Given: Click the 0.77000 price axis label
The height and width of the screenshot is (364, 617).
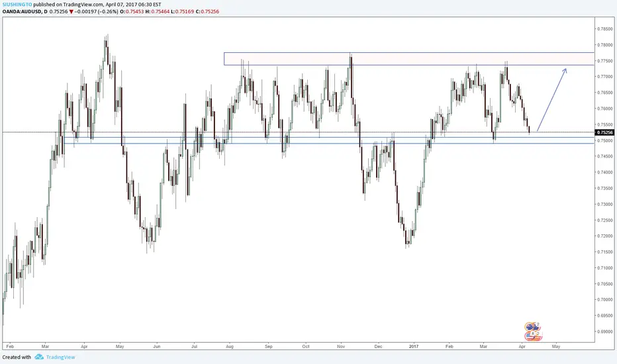Looking at the screenshot, I should pos(605,77).
